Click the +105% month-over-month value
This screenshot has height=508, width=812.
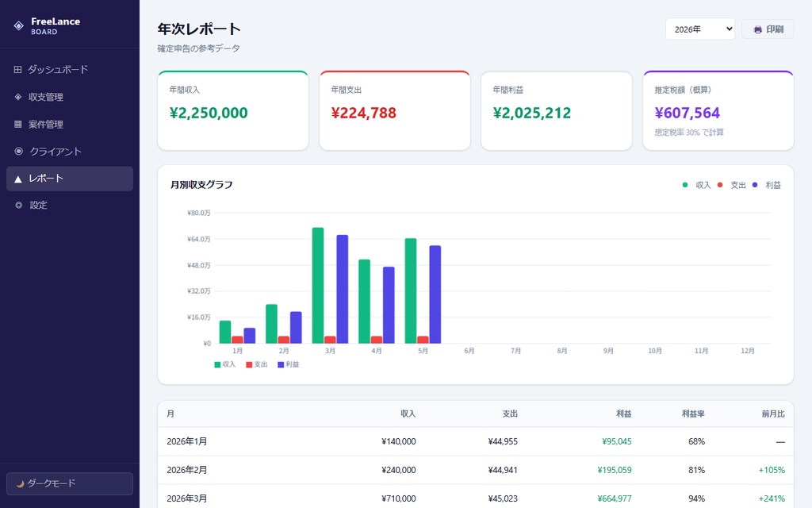point(772,470)
